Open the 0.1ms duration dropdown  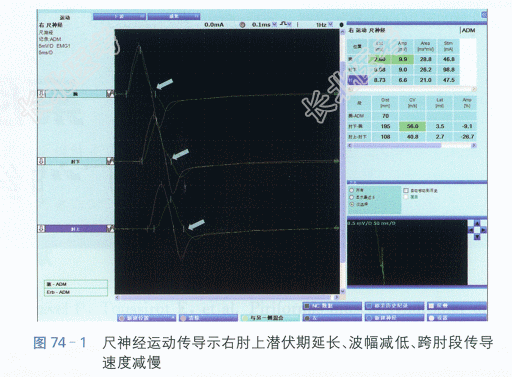tap(274, 25)
